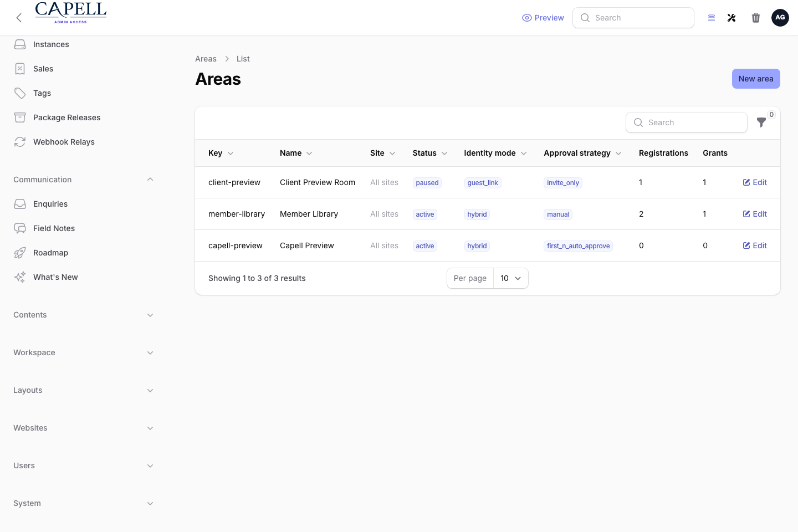The height and width of the screenshot is (532, 798).
Task: Edit the capell-preview area
Action: 755,245
